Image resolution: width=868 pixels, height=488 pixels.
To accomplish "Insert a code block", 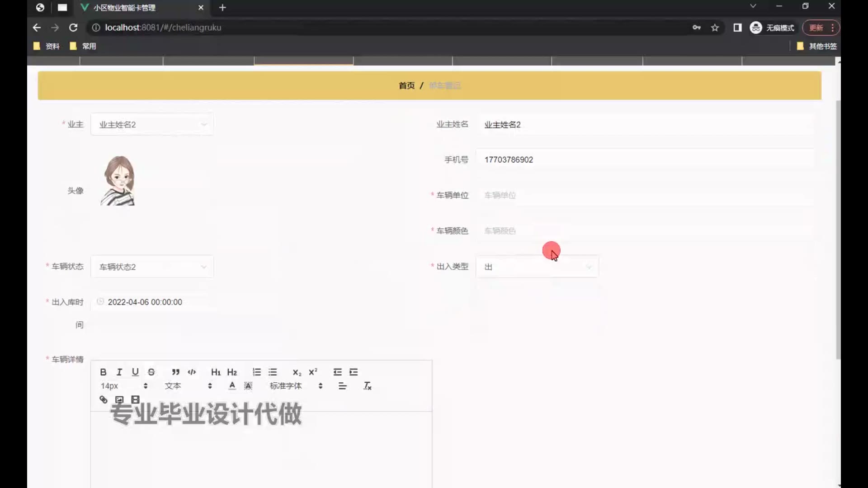I will click(192, 372).
